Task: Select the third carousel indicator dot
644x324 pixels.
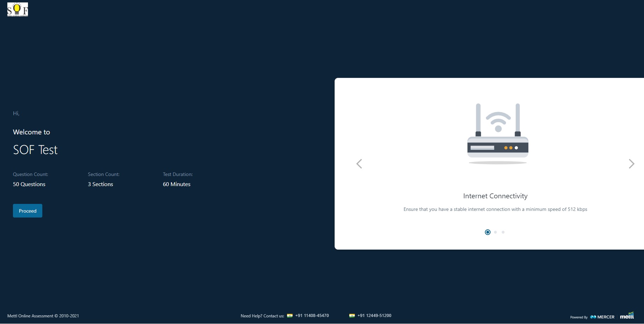Action: click(x=503, y=232)
